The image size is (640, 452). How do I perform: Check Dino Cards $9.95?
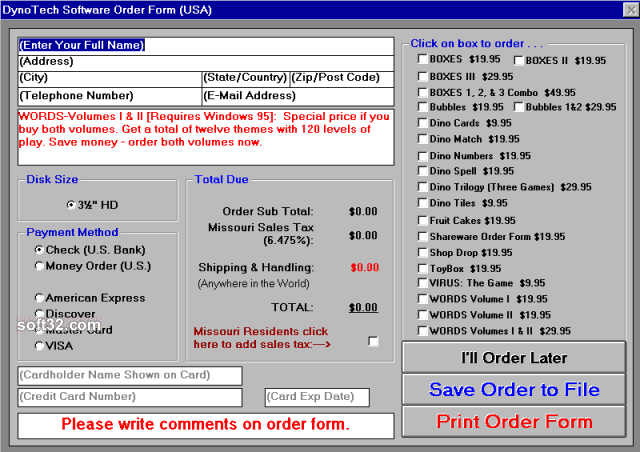tap(422, 123)
